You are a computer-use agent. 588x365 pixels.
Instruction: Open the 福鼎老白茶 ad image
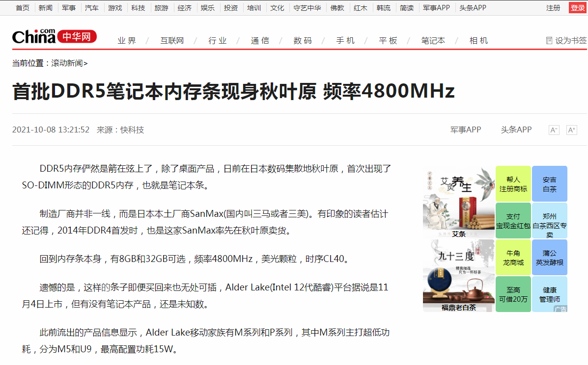coord(459,276)
